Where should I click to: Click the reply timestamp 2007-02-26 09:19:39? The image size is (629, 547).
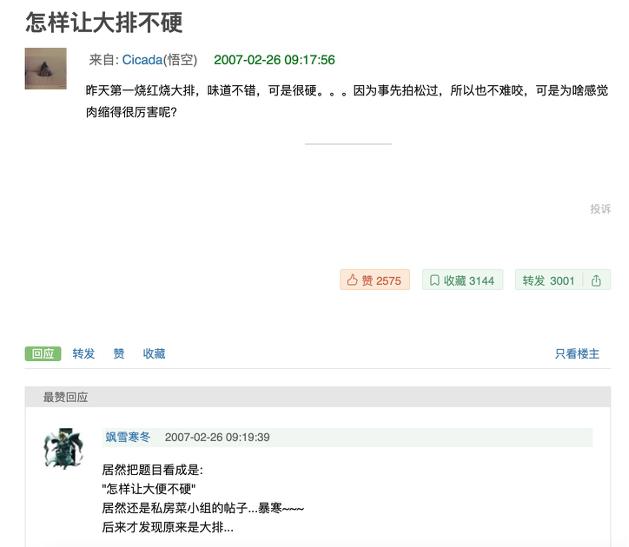tap(217, 437)
